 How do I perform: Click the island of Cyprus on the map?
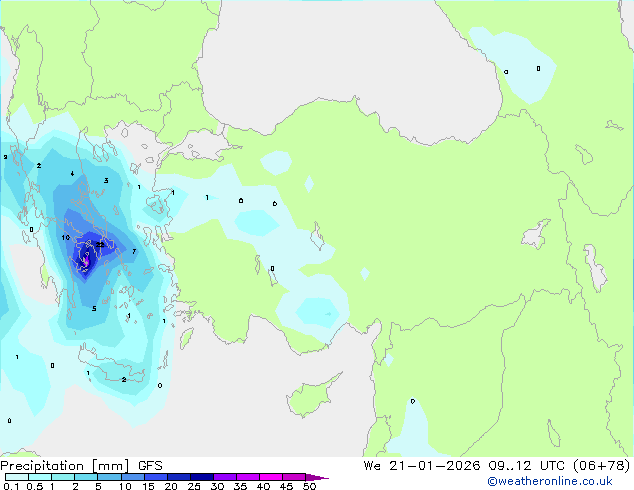(311, 397)
